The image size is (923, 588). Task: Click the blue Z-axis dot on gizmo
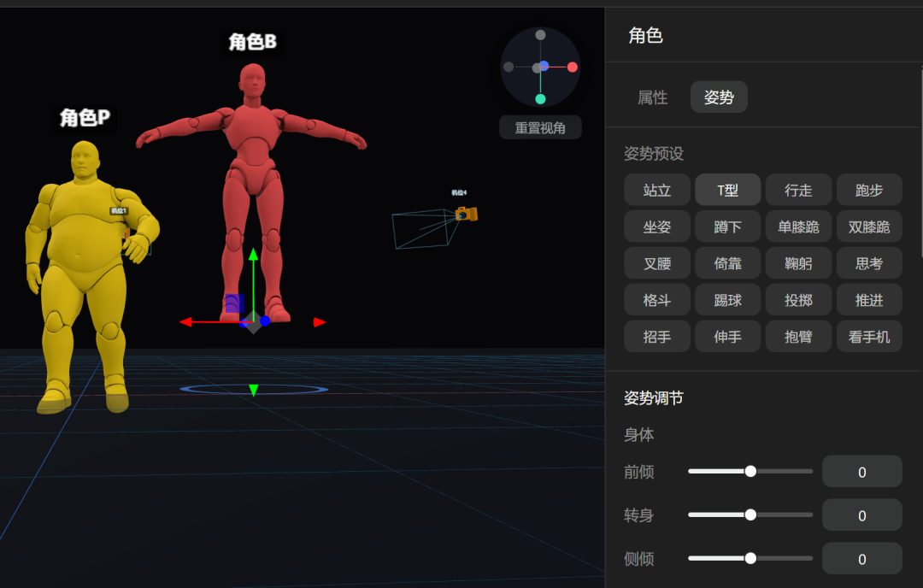pyautogui.click(x=265, y=320)
